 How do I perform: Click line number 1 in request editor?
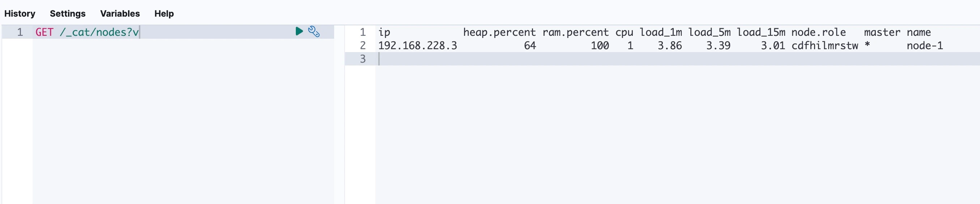point(20,32)
